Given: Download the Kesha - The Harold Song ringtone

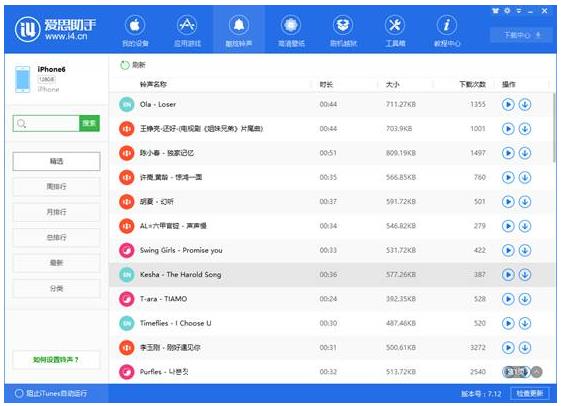Looking at the screenshot, I should coord(525,275).
